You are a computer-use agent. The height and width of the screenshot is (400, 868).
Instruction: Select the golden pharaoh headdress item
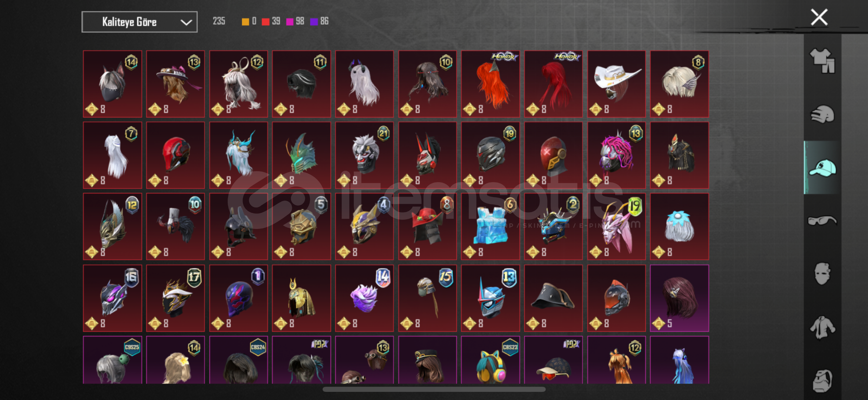(x=301, y=298)
